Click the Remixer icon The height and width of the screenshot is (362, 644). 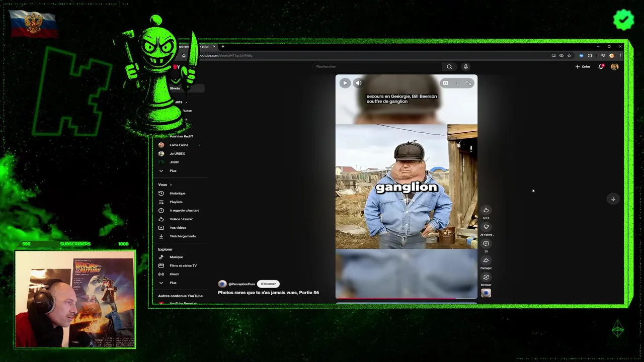coord(486,277)
